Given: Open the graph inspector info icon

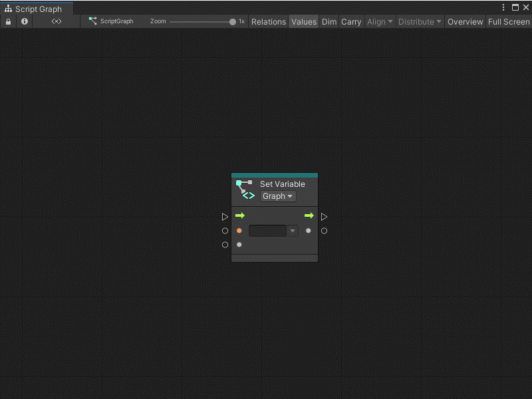Looking at the screenshot, I should [x=25, y=21].
